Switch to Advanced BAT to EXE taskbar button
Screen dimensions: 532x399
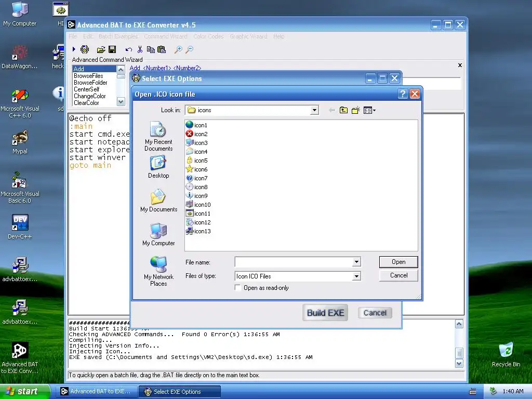pos(96,392)
